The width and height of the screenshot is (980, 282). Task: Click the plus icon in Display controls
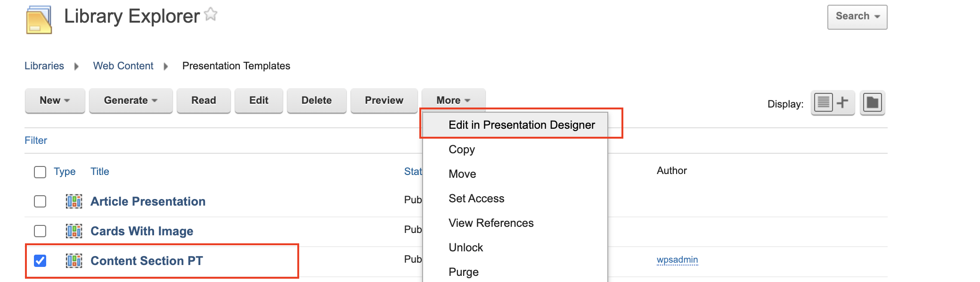[x=842, y=102]
